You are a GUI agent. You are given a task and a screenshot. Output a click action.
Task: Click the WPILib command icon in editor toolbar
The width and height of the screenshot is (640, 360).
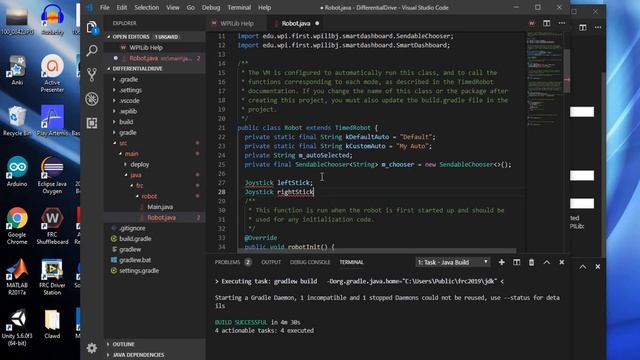click(531, 23)
